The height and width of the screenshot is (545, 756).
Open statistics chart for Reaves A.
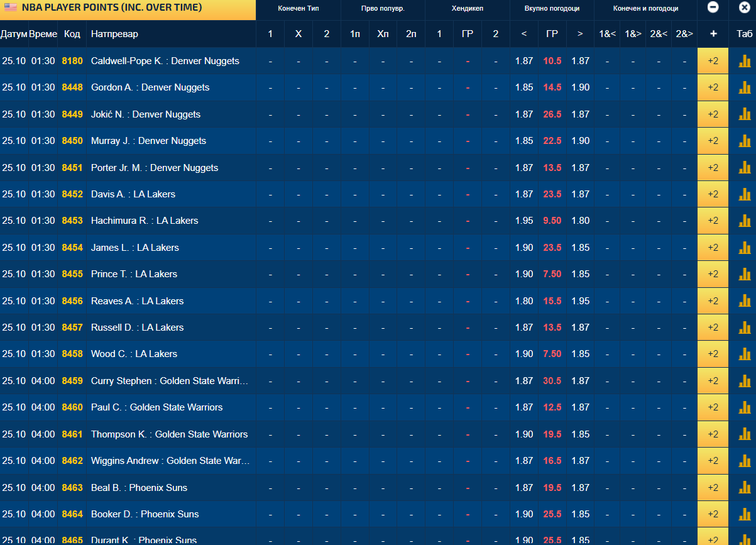(744, 301)
